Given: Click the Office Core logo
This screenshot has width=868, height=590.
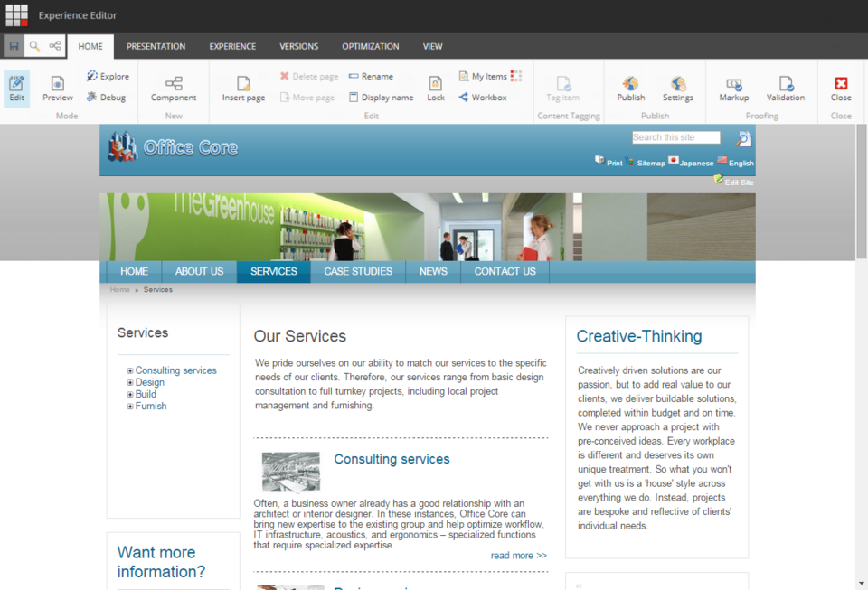Looking at the screenshot, I should coord(173,147).
